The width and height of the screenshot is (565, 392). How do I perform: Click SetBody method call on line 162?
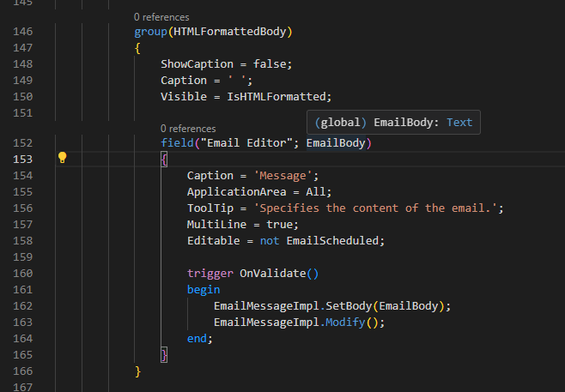349,306
